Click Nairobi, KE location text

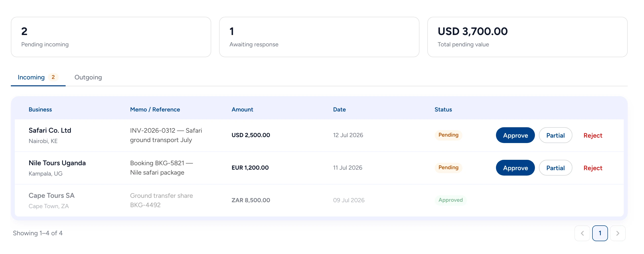pos(43,141)
